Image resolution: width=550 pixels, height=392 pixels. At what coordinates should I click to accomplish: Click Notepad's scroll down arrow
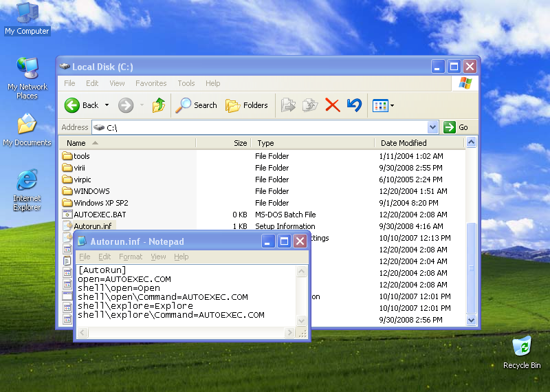pyautogui.click(x=301, y=320)
